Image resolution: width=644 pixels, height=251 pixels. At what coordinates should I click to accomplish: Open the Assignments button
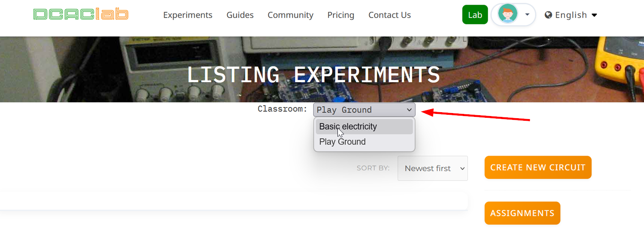(x=522, y=213)
